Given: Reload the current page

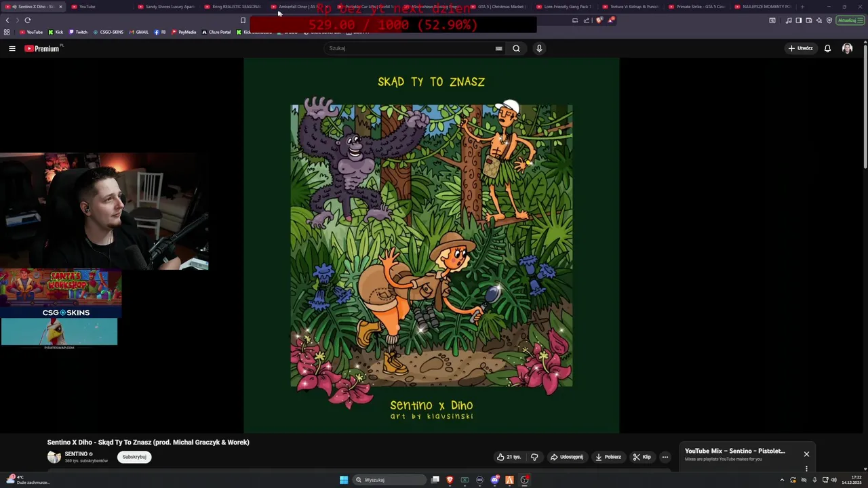Looking at the screenshot, I should click(x=28, y=20).
